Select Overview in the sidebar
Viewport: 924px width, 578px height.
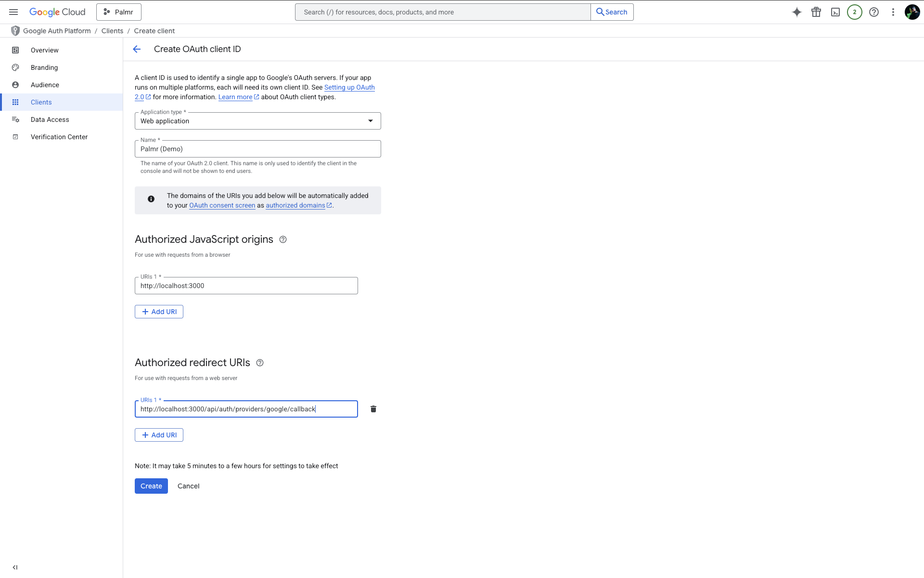[62, 50]
